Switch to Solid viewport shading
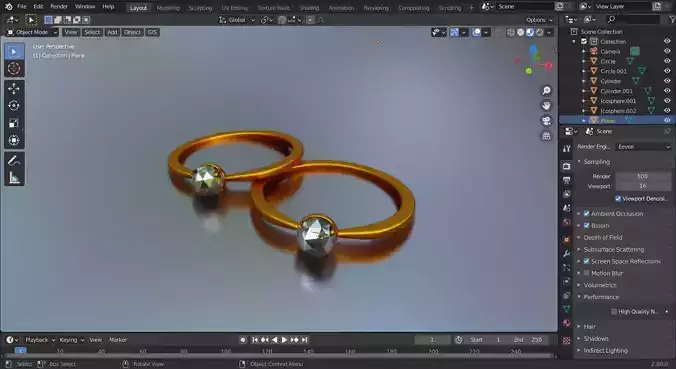Screen dimensions: 676x369 tap(520, 32)
